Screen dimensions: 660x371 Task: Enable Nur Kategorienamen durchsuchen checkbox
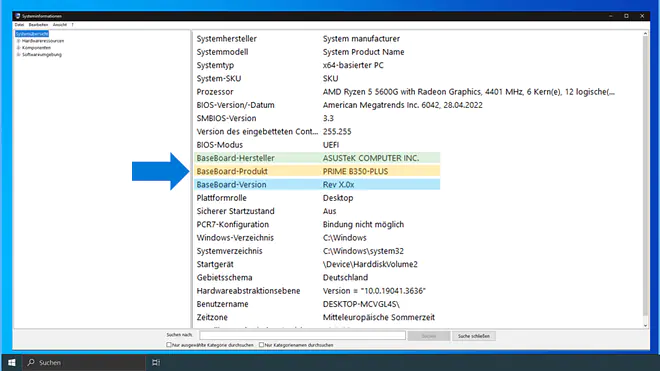[x=261, y=345]
